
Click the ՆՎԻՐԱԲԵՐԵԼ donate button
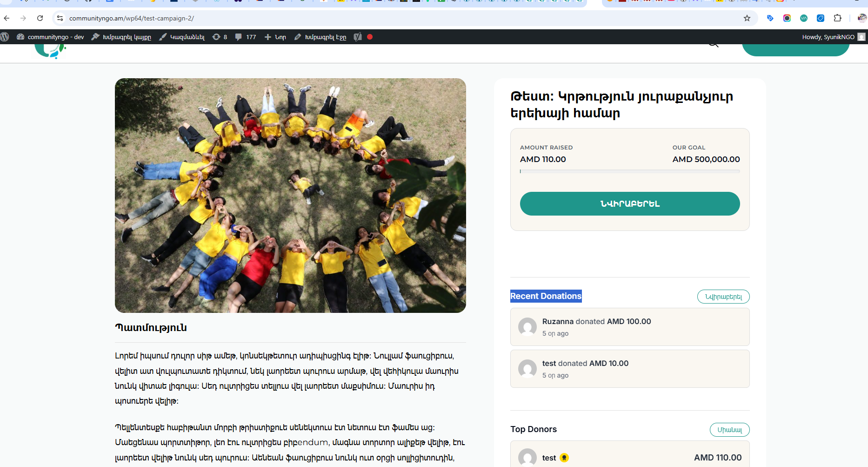[630, 203]
